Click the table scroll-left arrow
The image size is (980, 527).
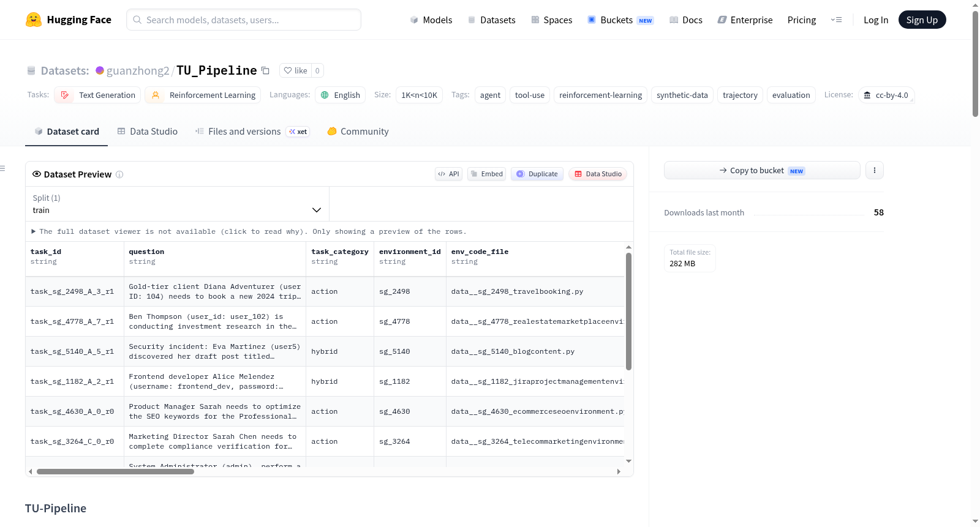click(31, 471)
